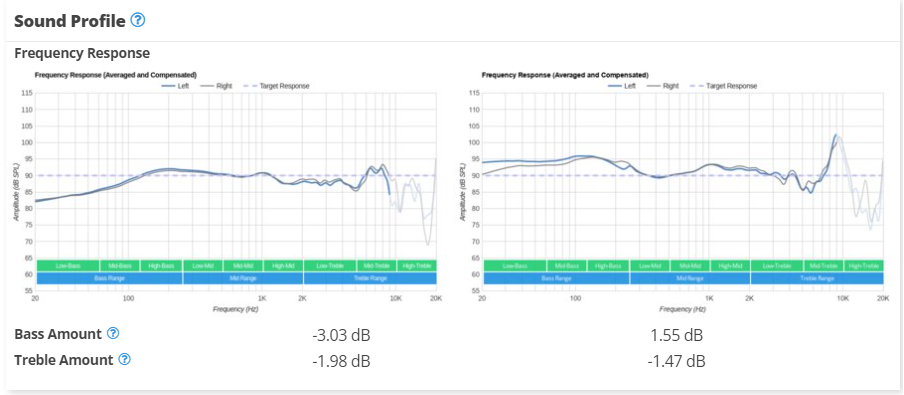Toggle the Left series in right chart legend
This screenshot has width=904, height=395.
[622, 86]
